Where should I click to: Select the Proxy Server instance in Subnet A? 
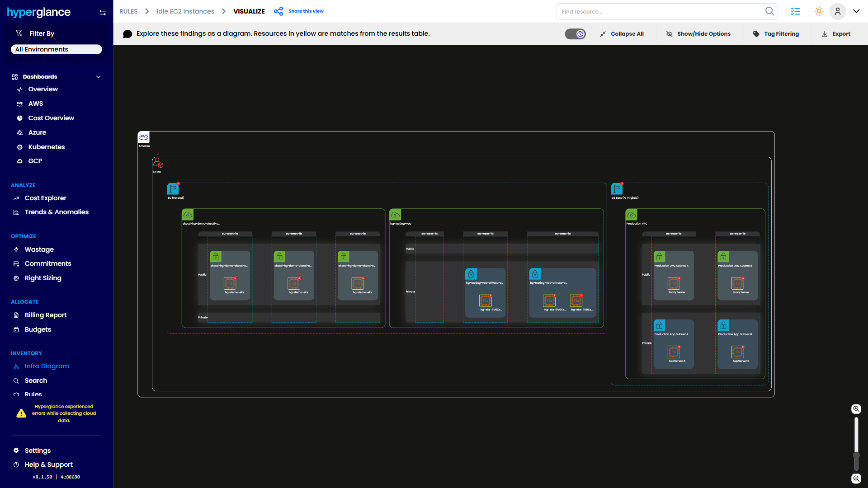[674, 283]
